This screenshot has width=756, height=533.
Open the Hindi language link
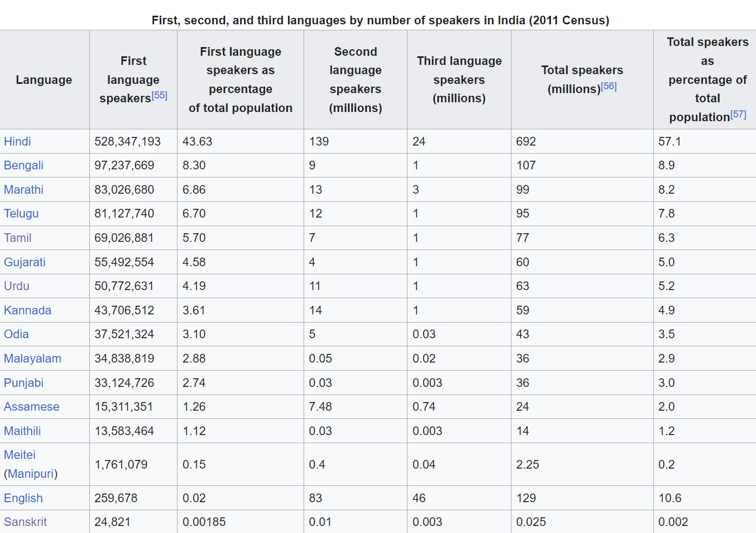click(x=17, y=142)
